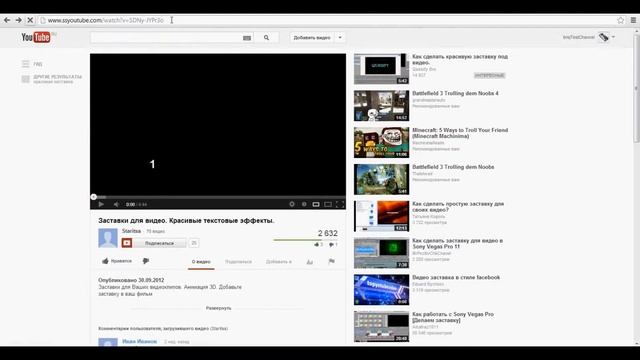This screenshot has height=360, width=640.
Task: Mute the video using the speaker icon
Action: click(116, 204)
